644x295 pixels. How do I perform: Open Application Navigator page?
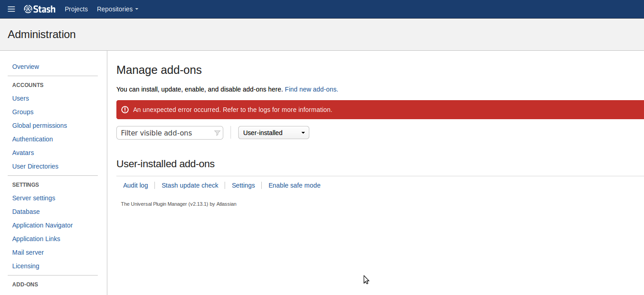click(x=43, y=225)
